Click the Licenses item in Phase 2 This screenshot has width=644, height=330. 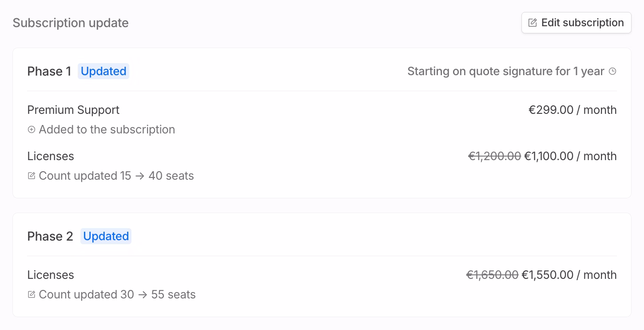(51, 275)
